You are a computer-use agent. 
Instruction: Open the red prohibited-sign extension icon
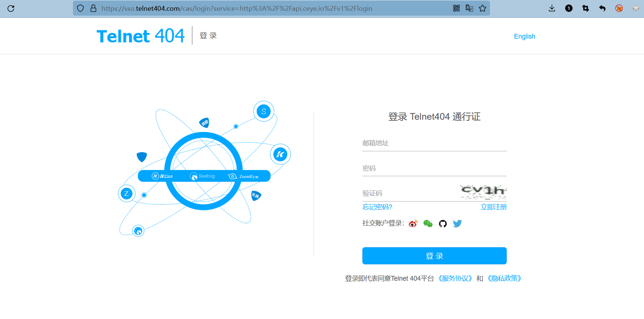[x=619, y=8]
